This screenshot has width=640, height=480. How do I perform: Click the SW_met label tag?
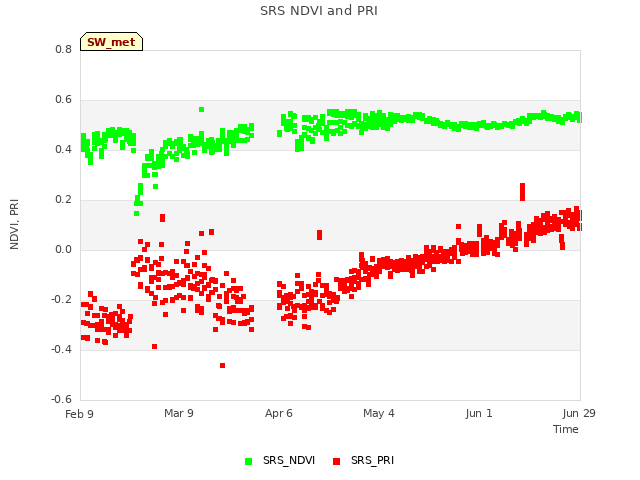[x=111, y=42]
